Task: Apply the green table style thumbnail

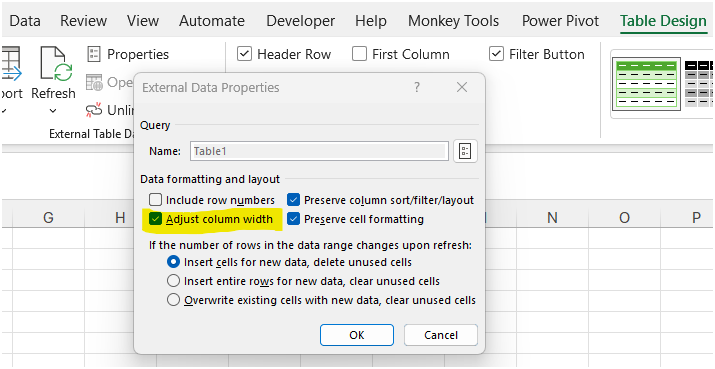Action: [x=646, y=84]
